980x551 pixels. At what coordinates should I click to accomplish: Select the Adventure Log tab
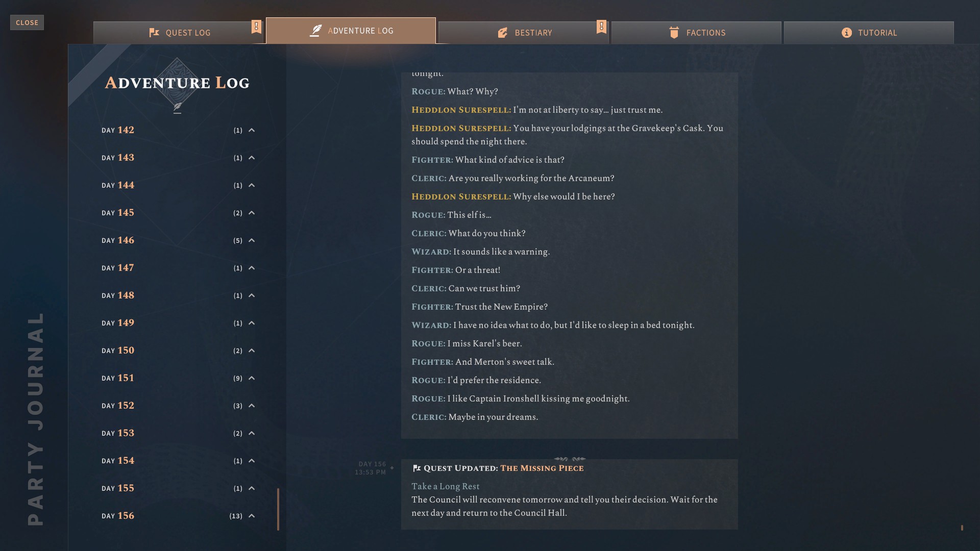tap(351, 31)
